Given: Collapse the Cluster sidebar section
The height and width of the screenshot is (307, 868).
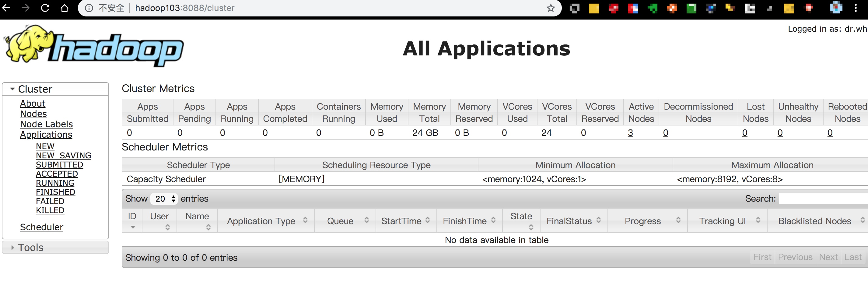Looking at the screenshot, I should pyautogui.click(x=12, y=88).
